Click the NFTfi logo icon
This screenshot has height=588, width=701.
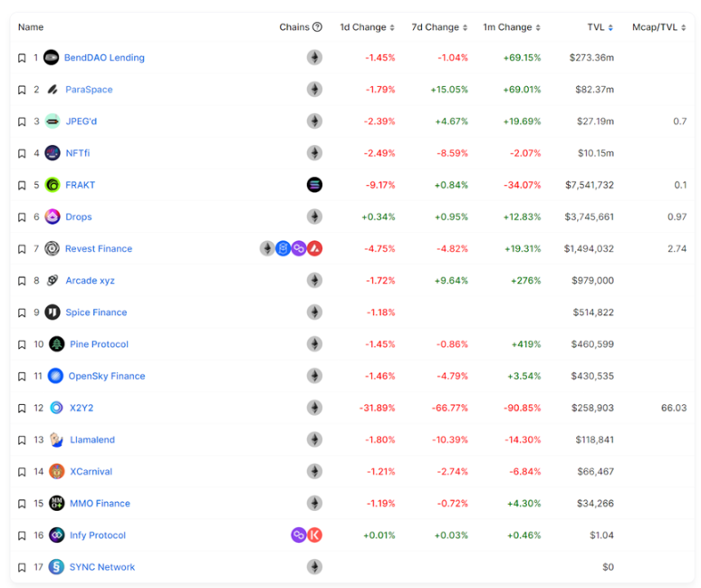click(x=53, y=153)
